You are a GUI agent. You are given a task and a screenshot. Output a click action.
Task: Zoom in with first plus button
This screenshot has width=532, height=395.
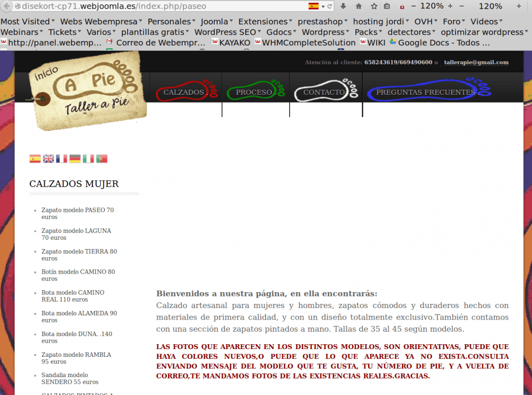tap(450, 6)
